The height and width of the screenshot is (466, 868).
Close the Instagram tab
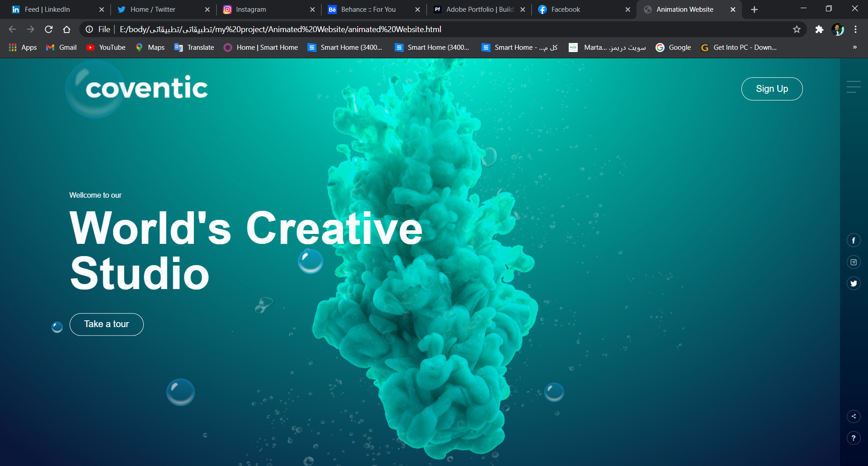coord(312,10)
